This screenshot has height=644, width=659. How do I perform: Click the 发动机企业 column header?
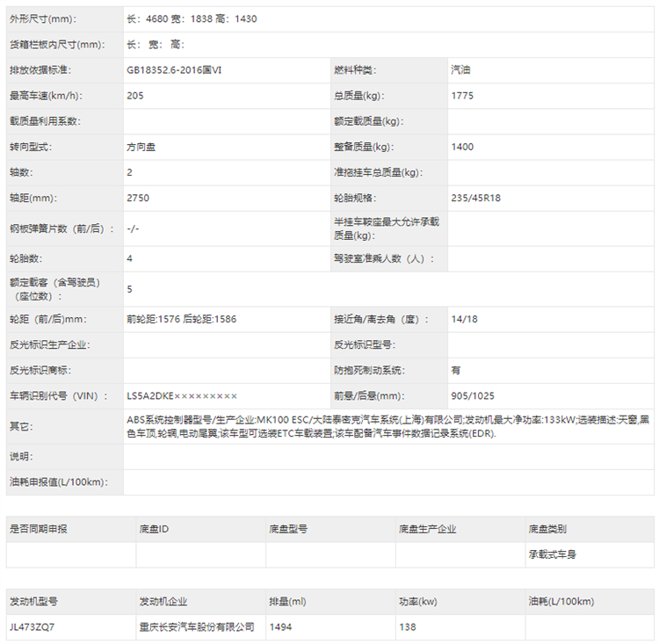[163, 602]
